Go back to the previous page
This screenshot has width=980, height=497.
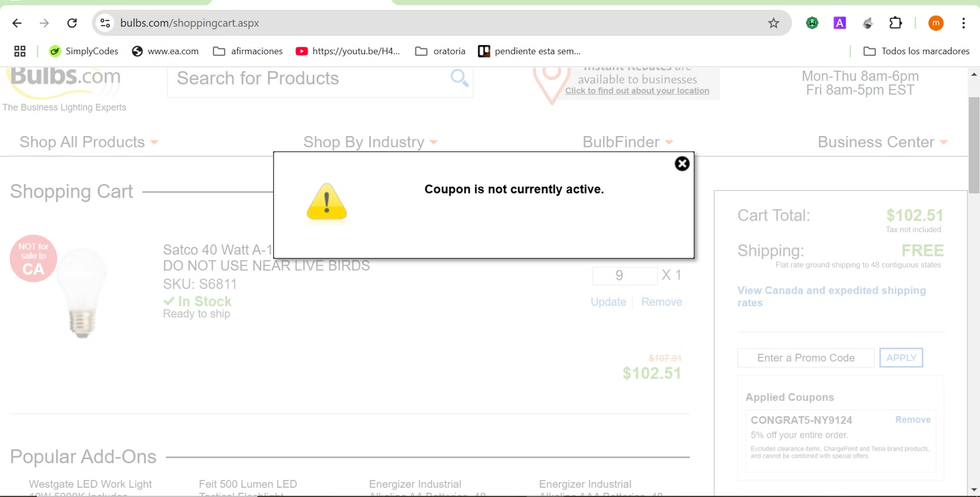pyautogui.click(x=17, y=23)
